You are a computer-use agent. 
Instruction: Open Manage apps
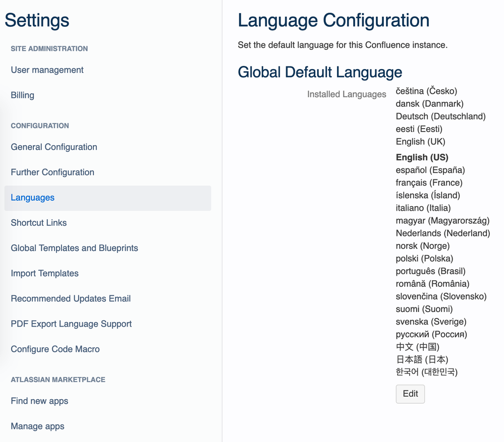(38, 426)
